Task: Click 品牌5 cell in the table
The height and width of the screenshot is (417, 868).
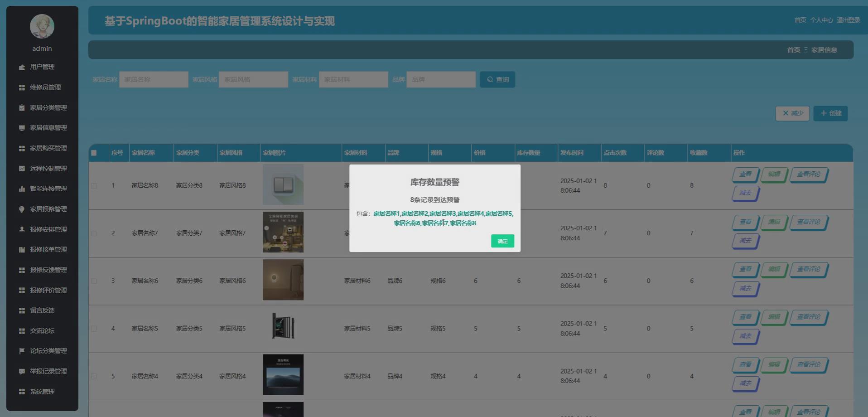Action: [x=395, y=329]
